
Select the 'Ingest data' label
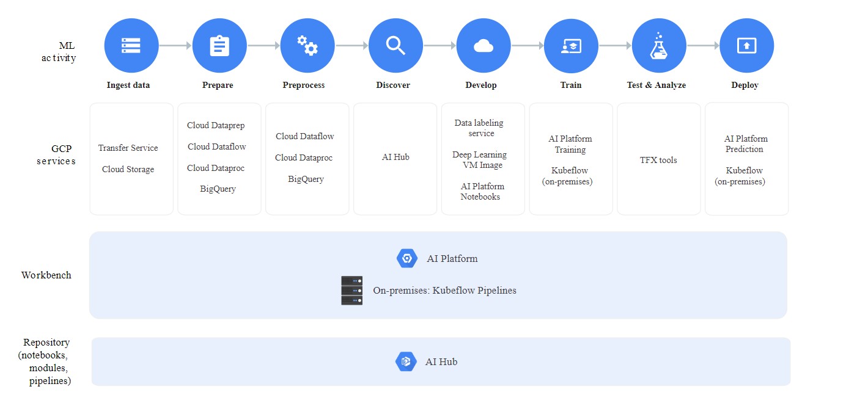[128, 85]
